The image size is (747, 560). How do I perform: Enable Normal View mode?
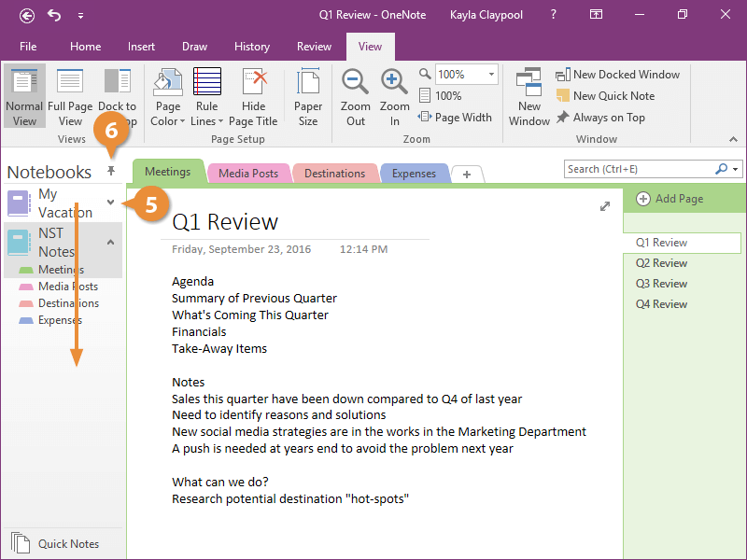click(24, 97)
